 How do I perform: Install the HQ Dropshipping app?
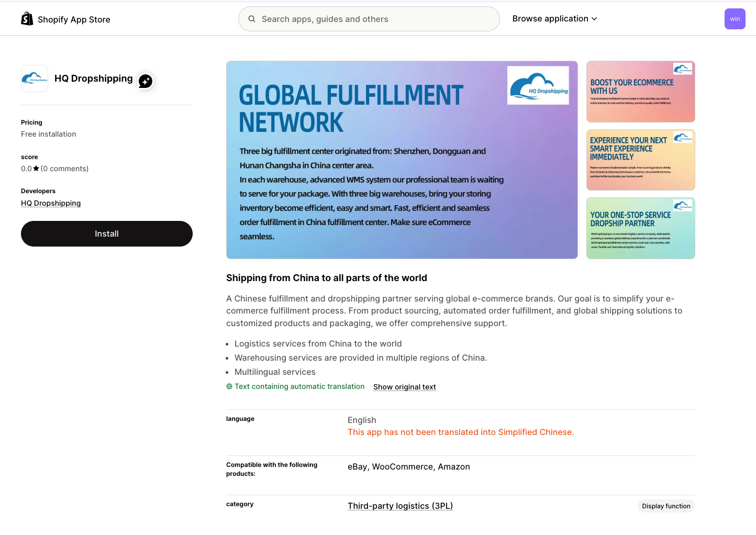[x=106, y=233]
